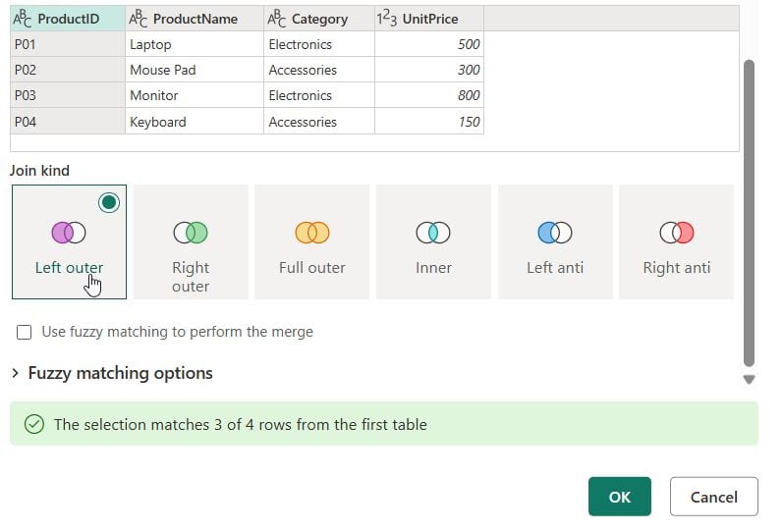Confirm the merge with the OK button

point(620,497)
